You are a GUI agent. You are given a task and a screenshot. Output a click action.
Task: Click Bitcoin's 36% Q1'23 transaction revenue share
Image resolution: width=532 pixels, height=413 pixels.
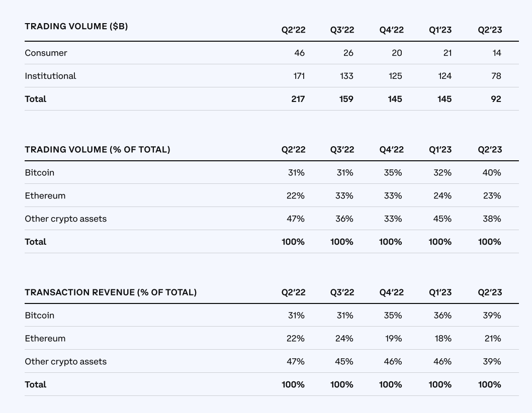tap(442, 315)
